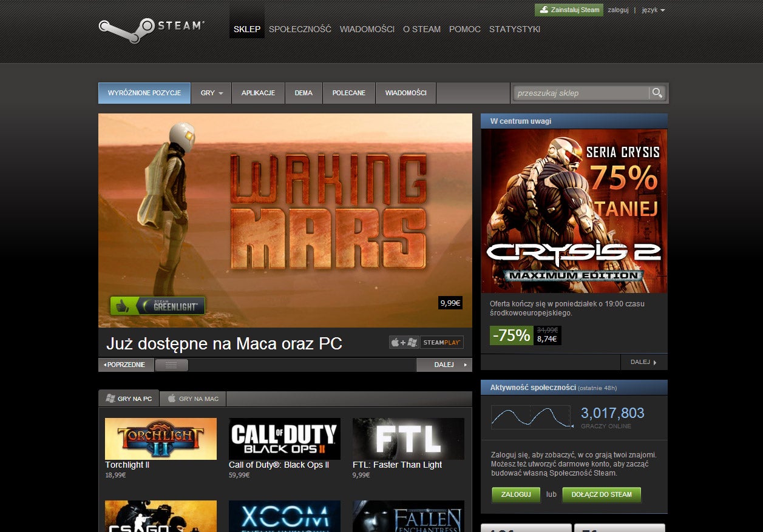This screenshot has height=532, width=763.
Task: Open the DEMA store section
Action: click(x=304, y=93)
